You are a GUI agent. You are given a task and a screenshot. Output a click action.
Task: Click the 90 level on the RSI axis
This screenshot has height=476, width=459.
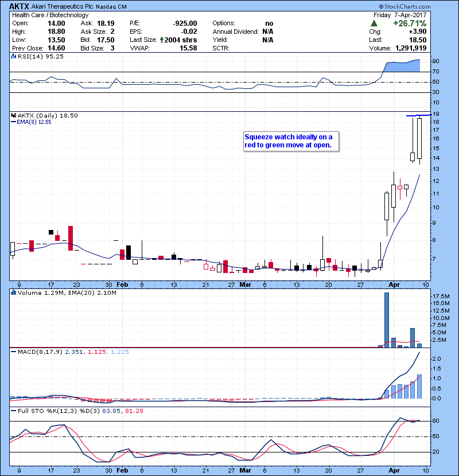tap(436, 61)
